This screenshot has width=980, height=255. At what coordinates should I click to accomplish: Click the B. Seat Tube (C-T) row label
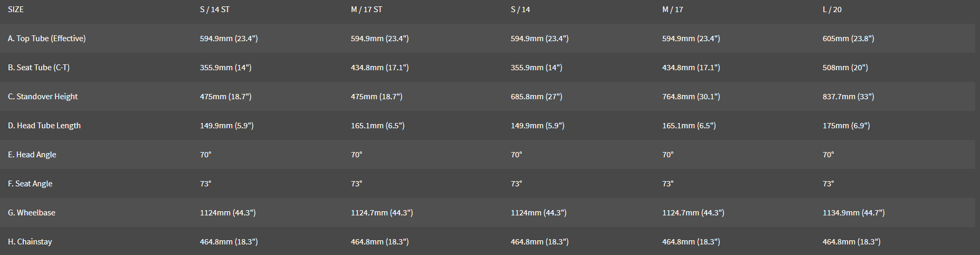39,68
